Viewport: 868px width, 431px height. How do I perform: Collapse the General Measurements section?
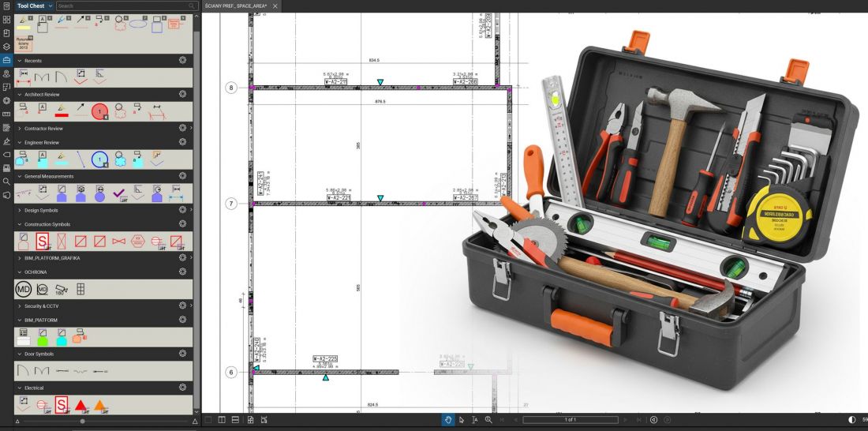click(x=20, y=176)
